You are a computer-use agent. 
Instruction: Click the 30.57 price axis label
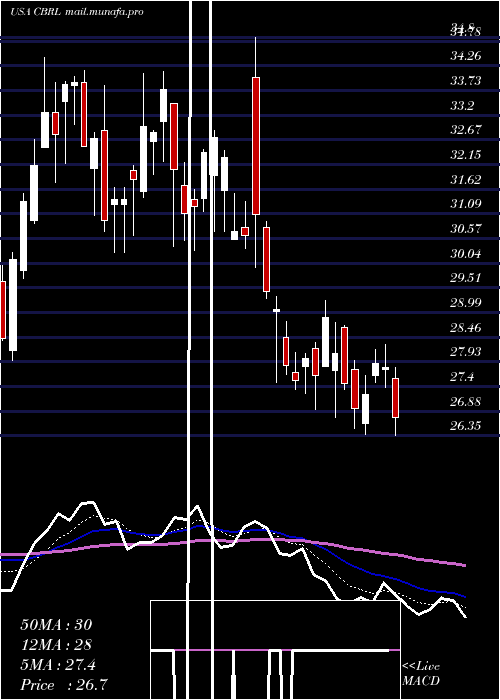coord(466,229)
